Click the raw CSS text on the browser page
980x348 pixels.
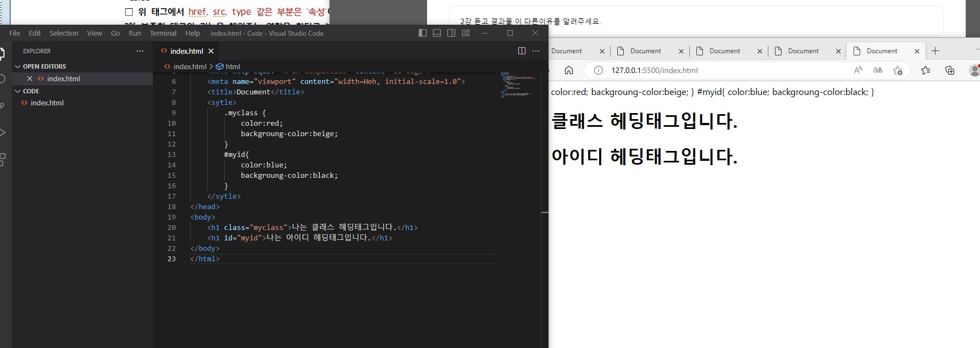point(712,92)
